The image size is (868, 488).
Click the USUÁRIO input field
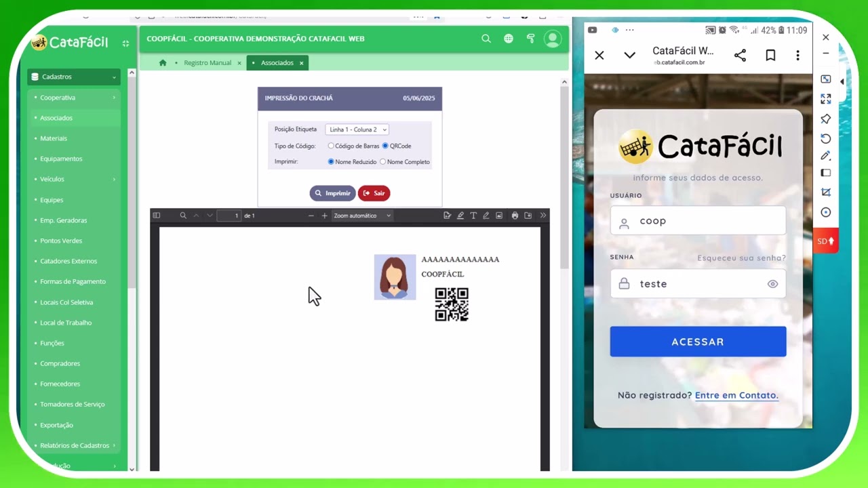coord(698,221)
